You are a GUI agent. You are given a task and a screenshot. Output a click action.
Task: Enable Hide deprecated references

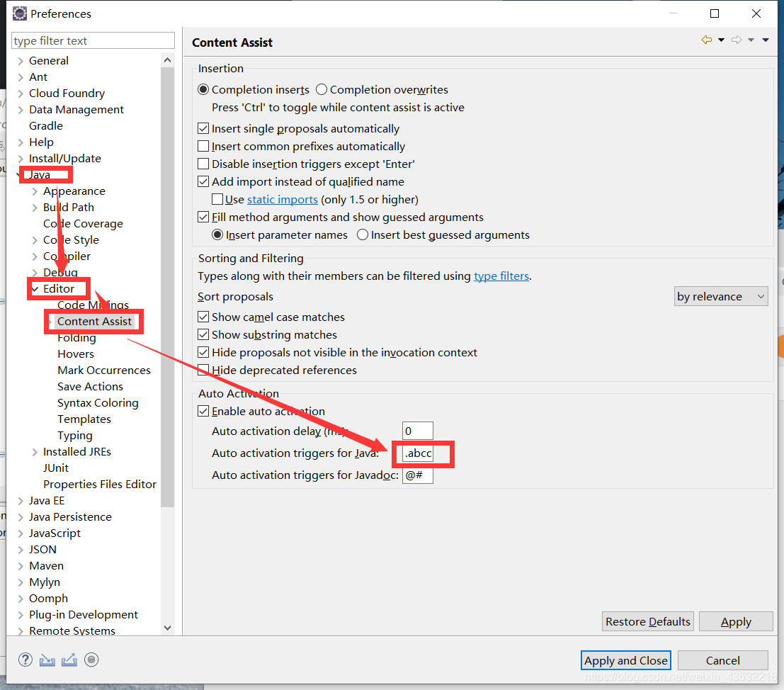click(x=203, y=370)
